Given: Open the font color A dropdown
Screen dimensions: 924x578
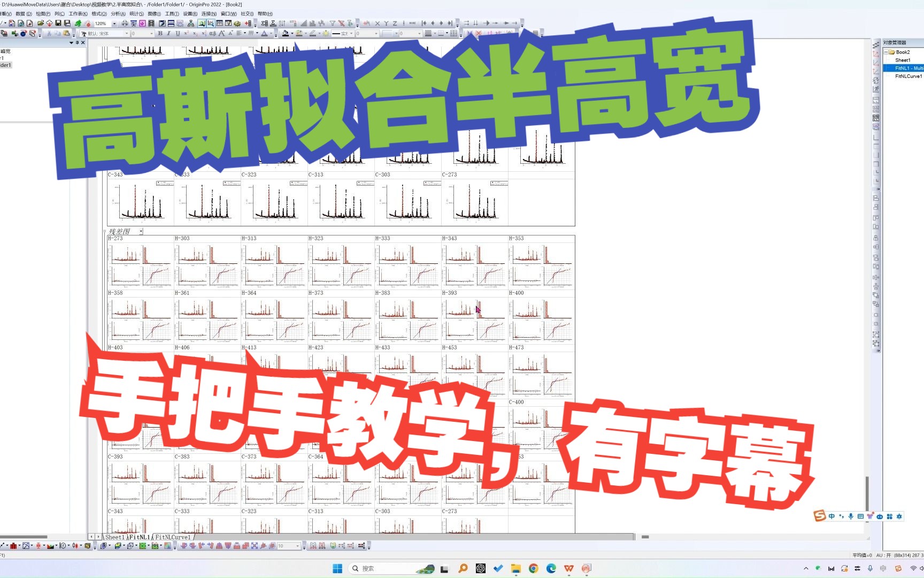Looking at the screenshot, I should click(x=271, y=33).
